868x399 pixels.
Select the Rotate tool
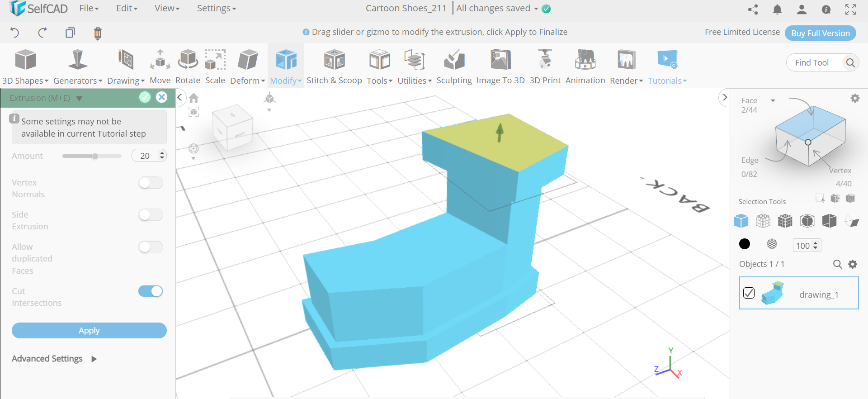188,67
